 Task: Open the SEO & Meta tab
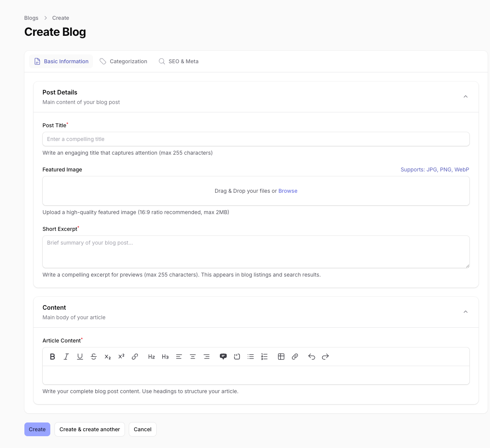coord(179,61)
